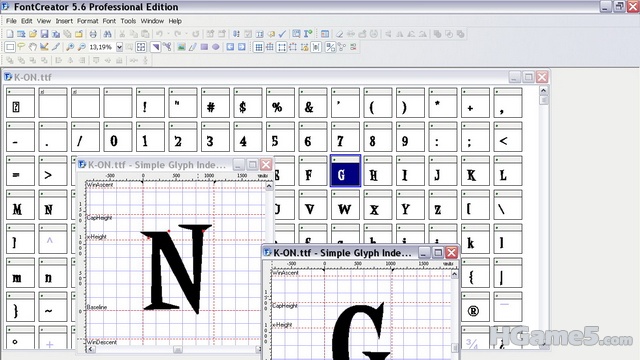640x360 pixels.
Task: Move the N glyph window horizontal scrollbar thumb
Action: pyautogui.click(x=177, y=350)
